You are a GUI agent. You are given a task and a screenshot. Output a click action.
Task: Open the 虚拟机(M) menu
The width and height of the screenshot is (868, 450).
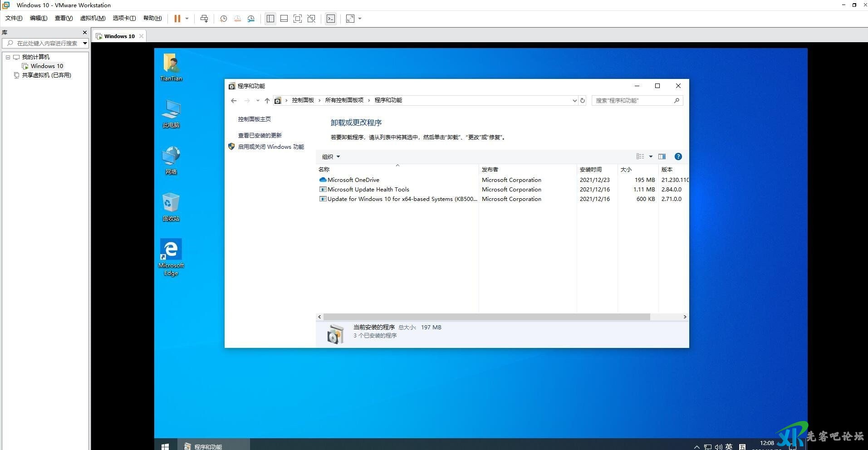click(x=93, y=18)
